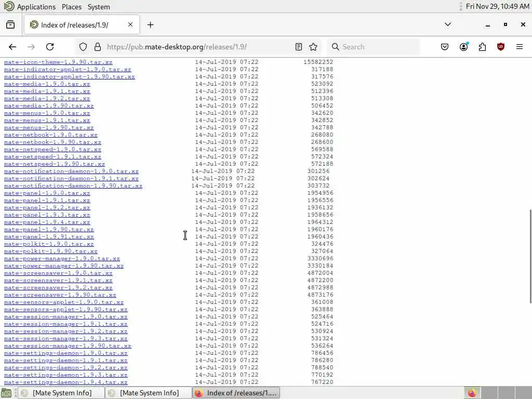
Task: Click the vertical page scrollbar thumb
Action: tap(530, 257)
